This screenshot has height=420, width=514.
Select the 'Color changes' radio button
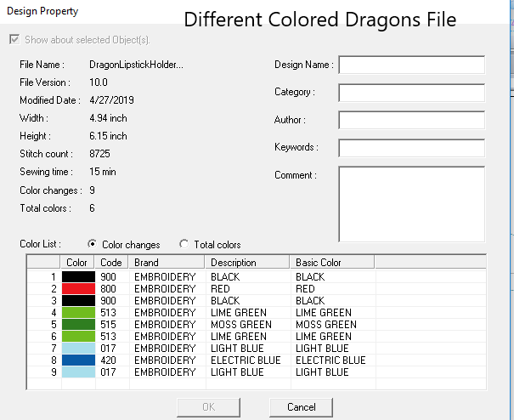pos(93,245)
